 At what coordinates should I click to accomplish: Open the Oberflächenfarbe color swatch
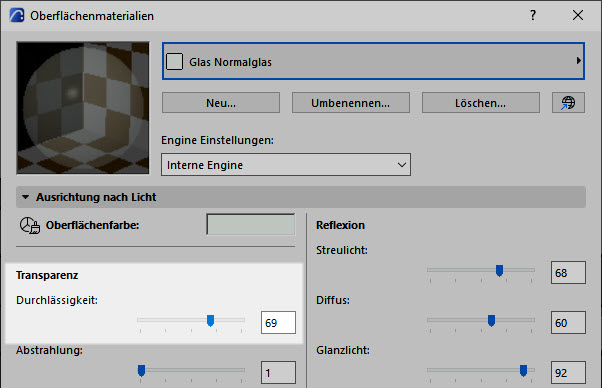(x=251, y=225)
